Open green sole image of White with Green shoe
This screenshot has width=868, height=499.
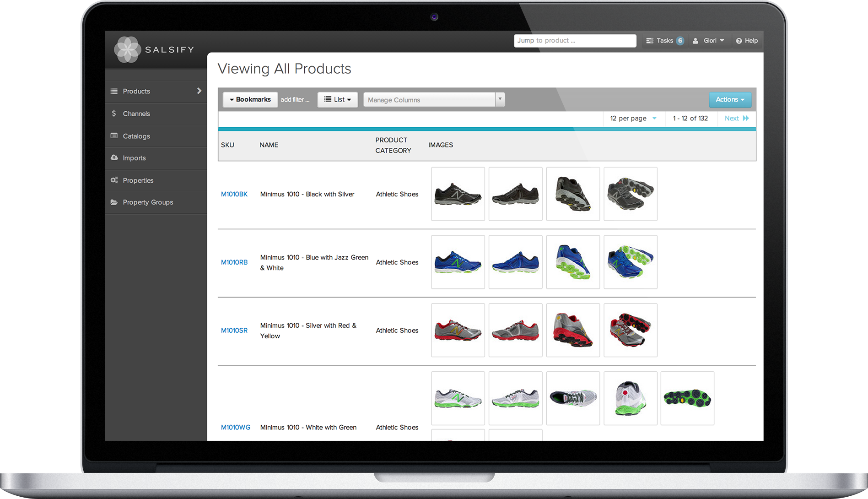coord(688,398)
